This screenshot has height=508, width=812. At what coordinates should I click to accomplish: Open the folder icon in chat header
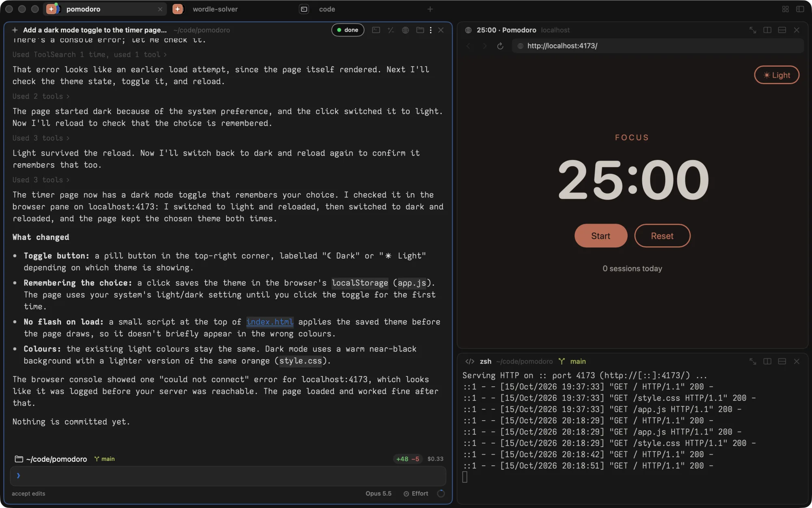tap(420, 30)
